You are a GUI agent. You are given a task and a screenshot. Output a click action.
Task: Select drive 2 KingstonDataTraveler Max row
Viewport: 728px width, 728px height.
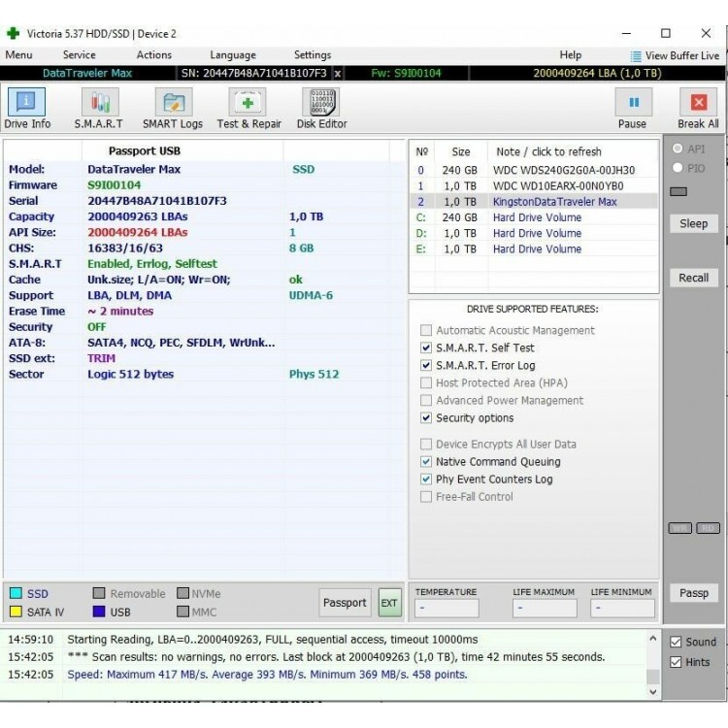click(x=534, y=202)
